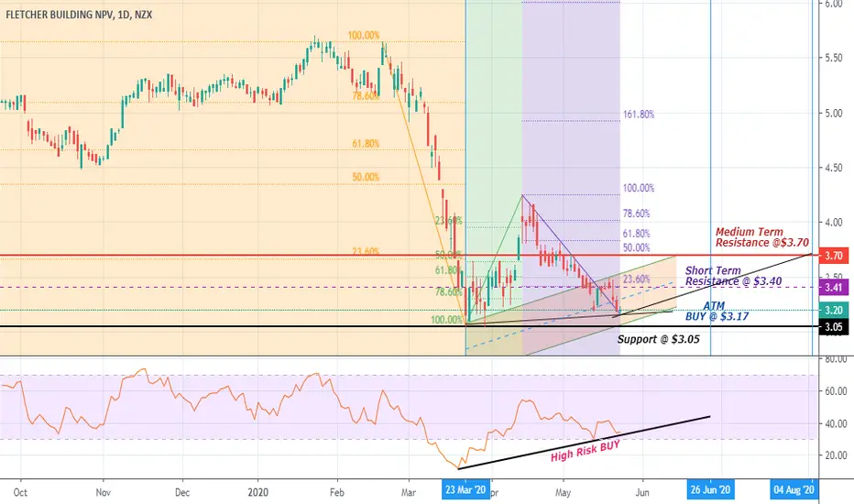
Task: Click the purple 78.60% Fibonacci label
Action: coord(636,214)
